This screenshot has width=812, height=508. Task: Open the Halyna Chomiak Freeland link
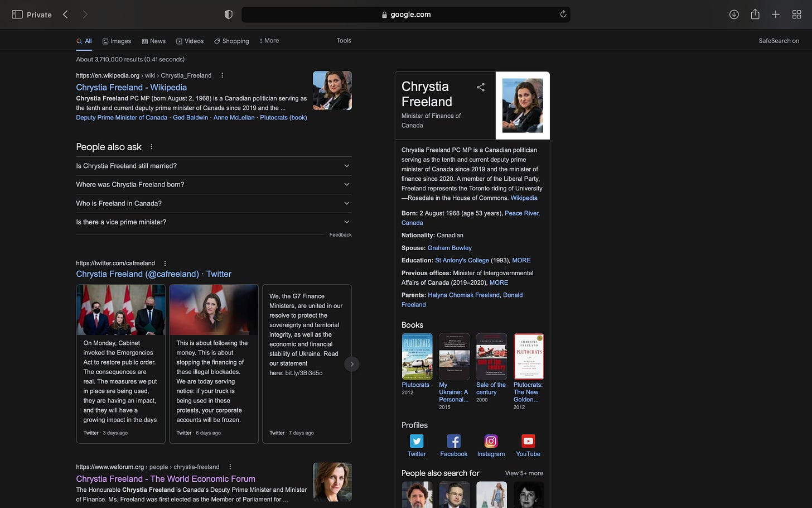pyautogui.click(x=463, y=295)
